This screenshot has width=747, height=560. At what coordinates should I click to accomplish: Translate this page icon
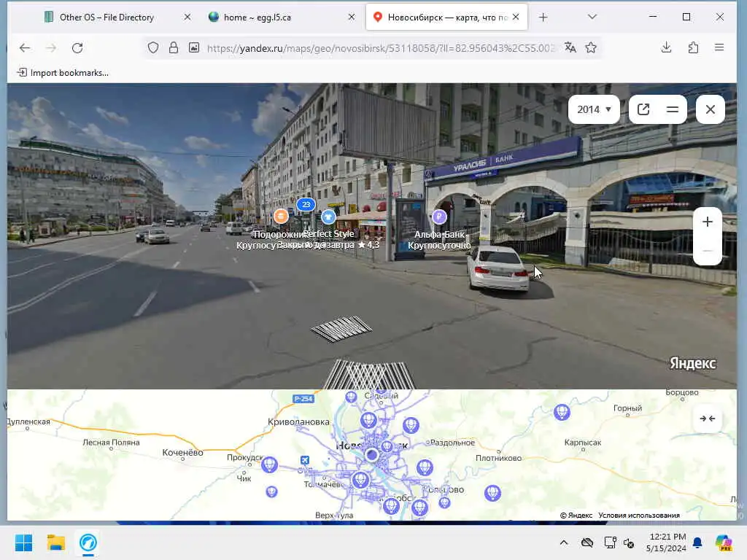point(570,47)
